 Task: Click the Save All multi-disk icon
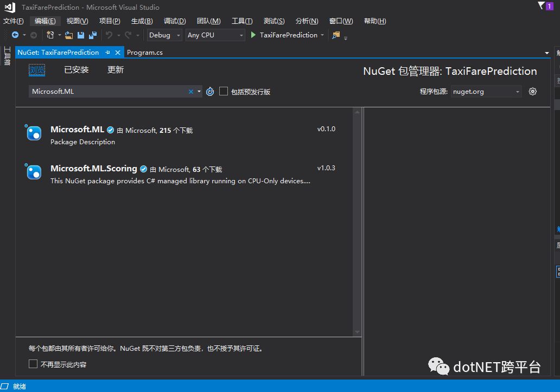pyautogui.click(x=93, y=35)
